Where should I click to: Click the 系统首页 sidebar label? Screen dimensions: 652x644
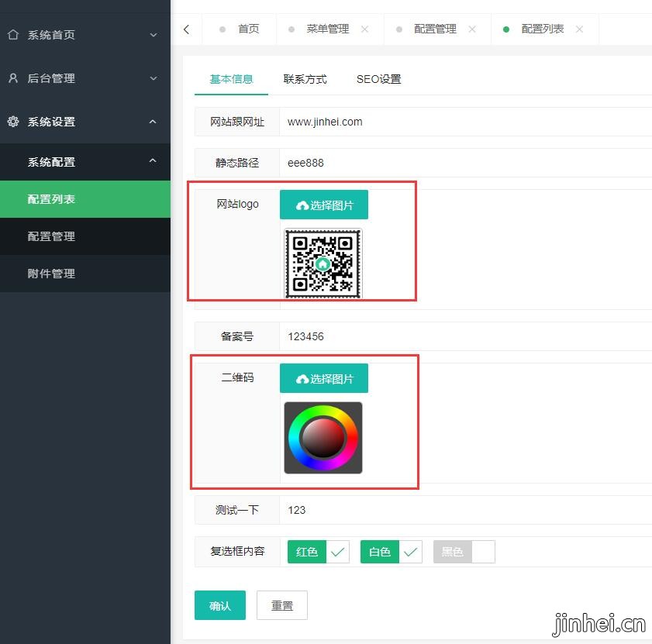(51, 35)
